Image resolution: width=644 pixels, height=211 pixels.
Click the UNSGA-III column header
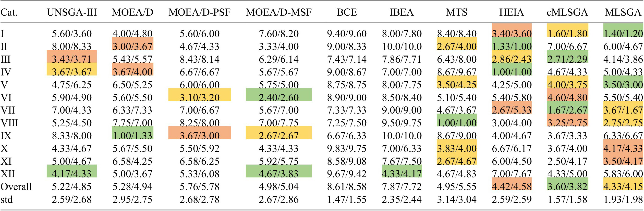(x=72, y=13)
